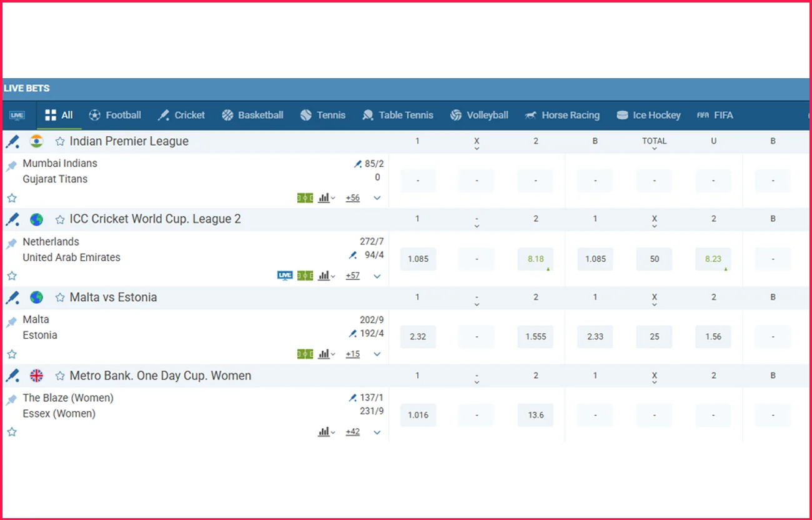Screen dimensions: 812x520
Task: Favorite the Indian Premier League star
Action: click(60, 142)
